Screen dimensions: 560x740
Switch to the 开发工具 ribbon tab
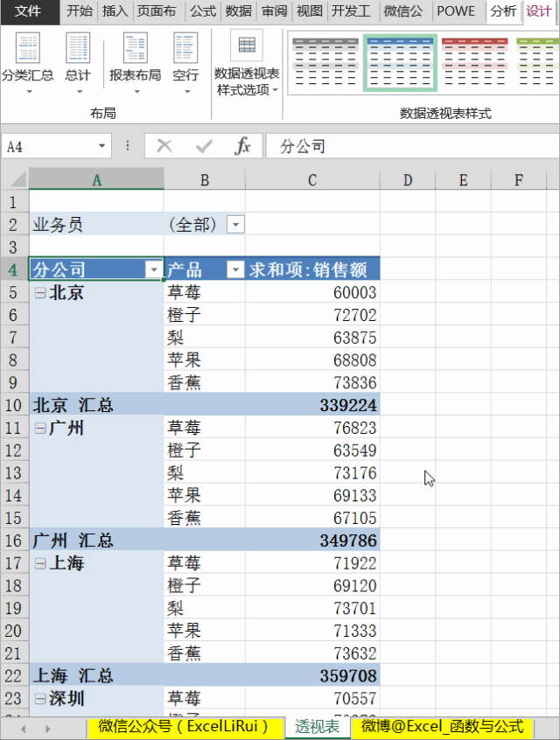click(352, 11)
